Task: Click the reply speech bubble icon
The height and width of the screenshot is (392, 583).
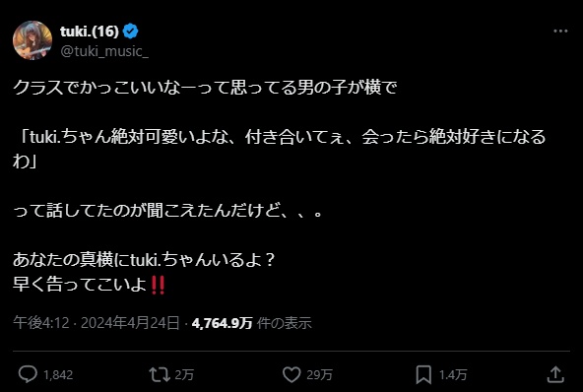Action: coord(28,374)
